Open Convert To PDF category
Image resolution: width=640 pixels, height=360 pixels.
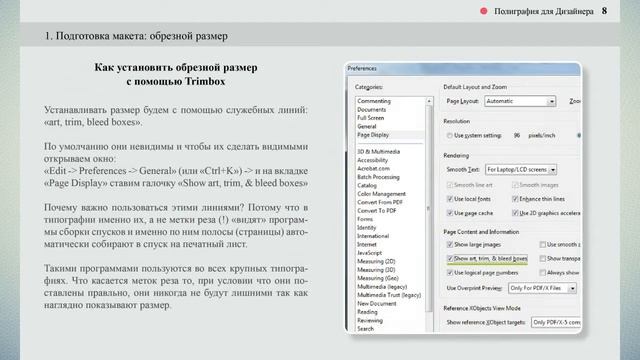(377, 211)
